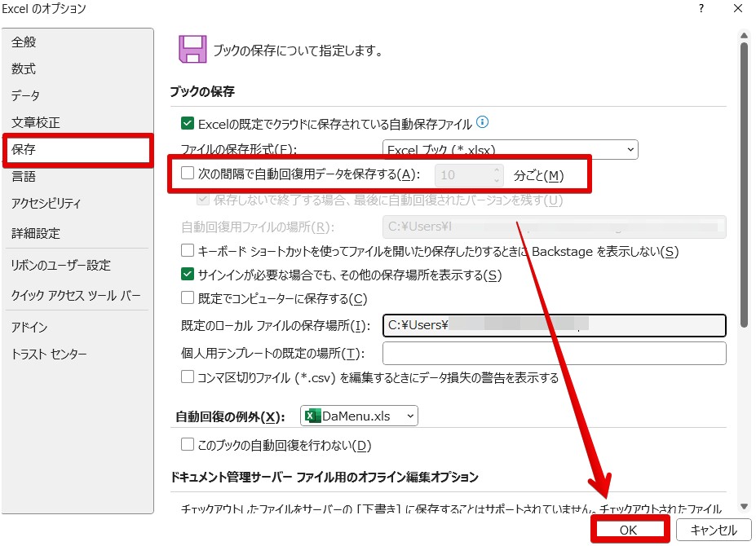Click the vertical scrollbar thumb
756x546 pixels.
click(745, 186)
